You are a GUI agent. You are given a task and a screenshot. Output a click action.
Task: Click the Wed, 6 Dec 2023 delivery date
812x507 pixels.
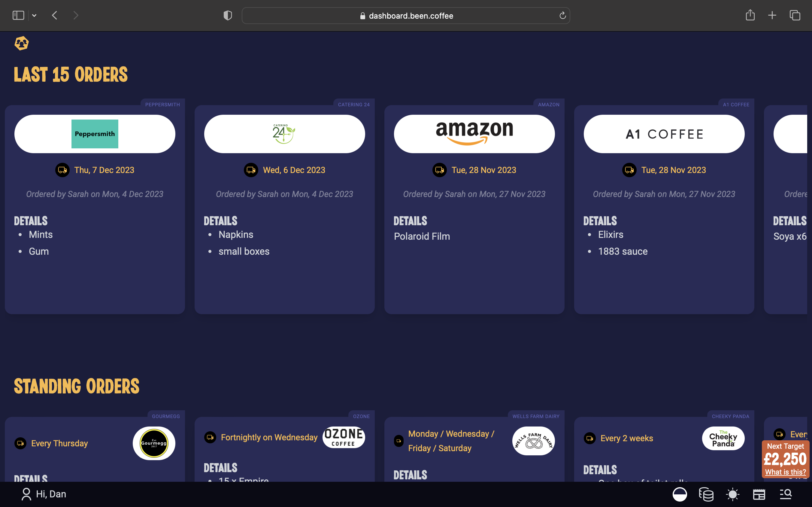(x=294, y=170)
